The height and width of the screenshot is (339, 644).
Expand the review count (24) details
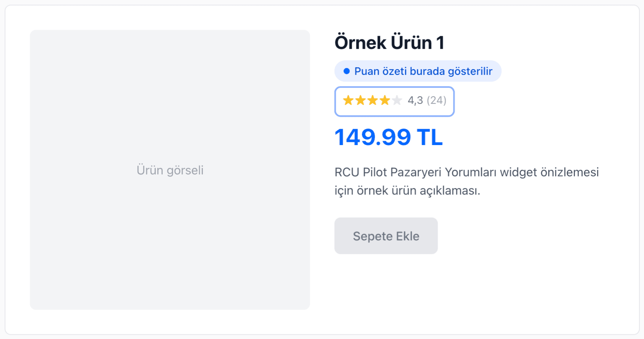[x=437, y=100]
